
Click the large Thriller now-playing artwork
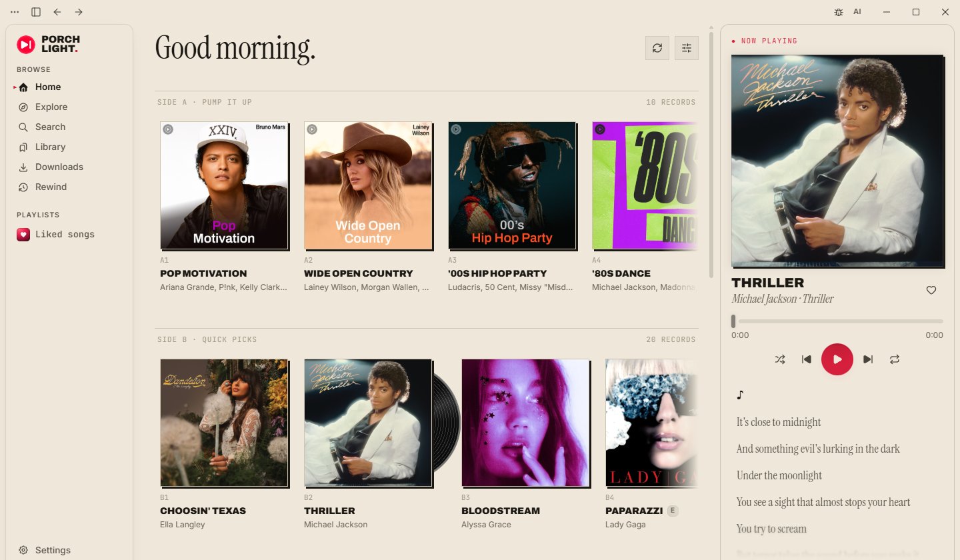[837, 160]
